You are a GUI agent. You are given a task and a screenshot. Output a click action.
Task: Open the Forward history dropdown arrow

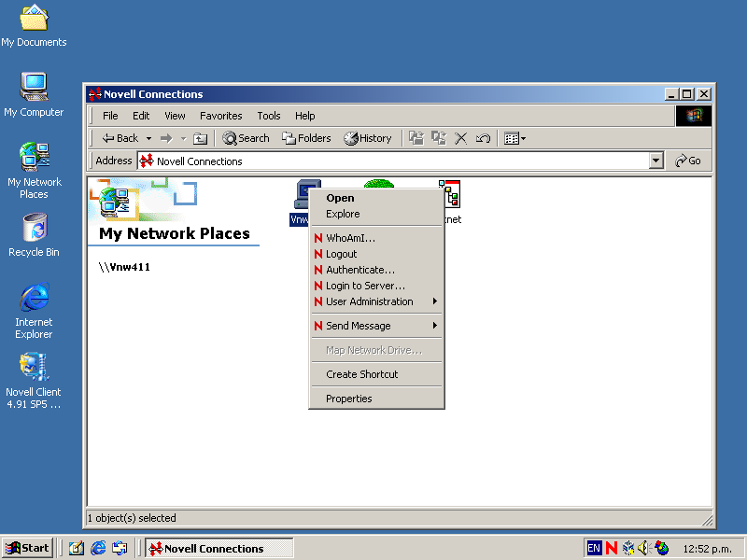pyautogui.click(x=183, y=138)
